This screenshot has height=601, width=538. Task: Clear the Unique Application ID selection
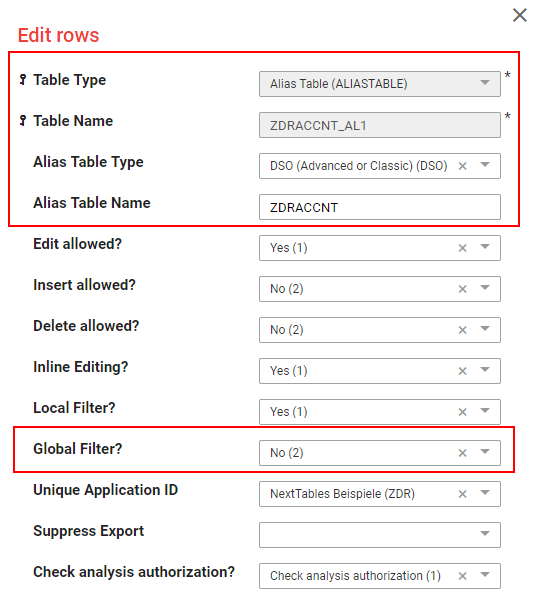463,494
